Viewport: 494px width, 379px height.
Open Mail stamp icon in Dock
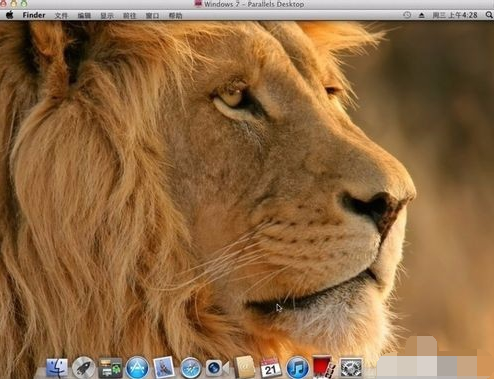[164, 368]
